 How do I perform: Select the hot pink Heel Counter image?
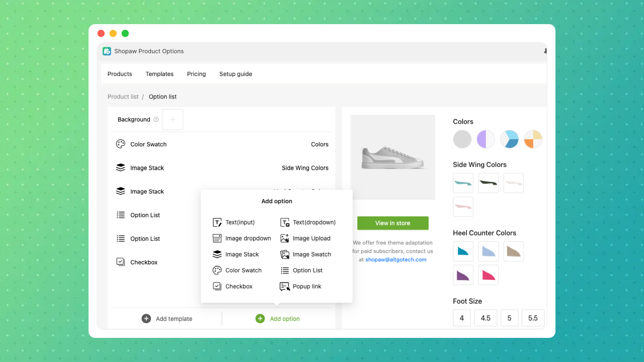[x=488, y=275]
